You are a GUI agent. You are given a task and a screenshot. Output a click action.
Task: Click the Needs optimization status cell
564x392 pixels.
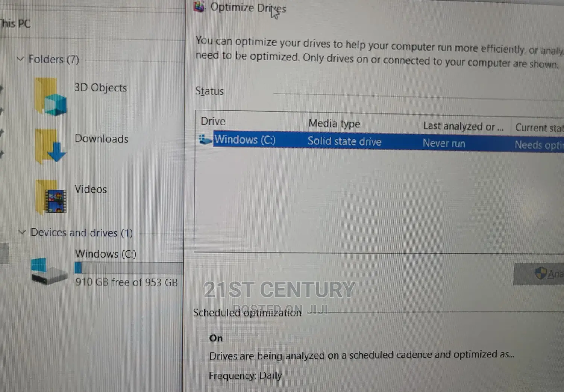pyautogui.click(x=539, y=145)
